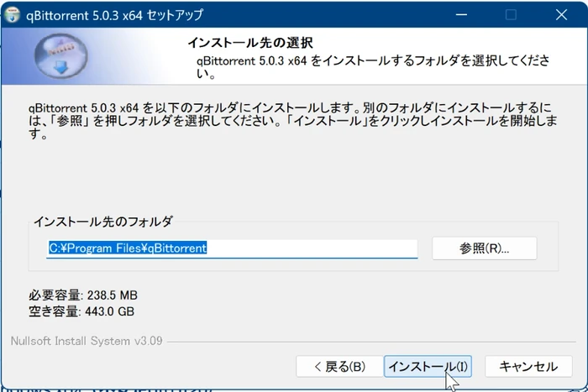Click the qBittorrent installer logo in header
This screenshot has width=588, height=392.
pyautogui.click(x=61, y=56)
